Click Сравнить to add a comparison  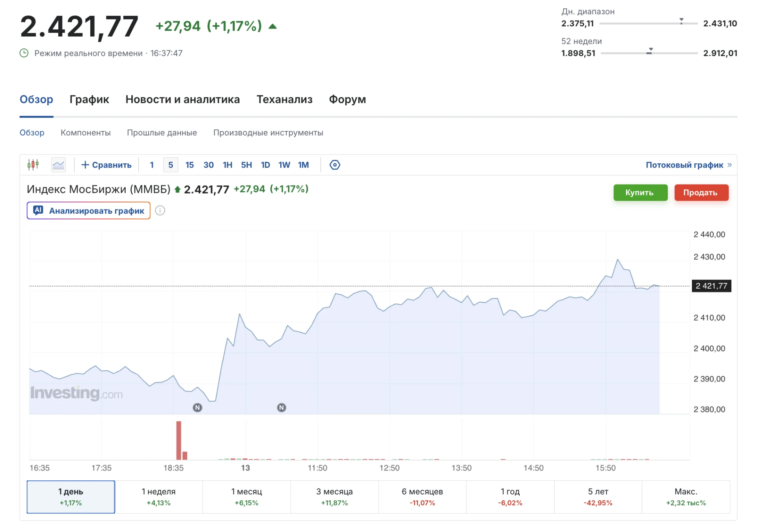(x=106, y=165)
